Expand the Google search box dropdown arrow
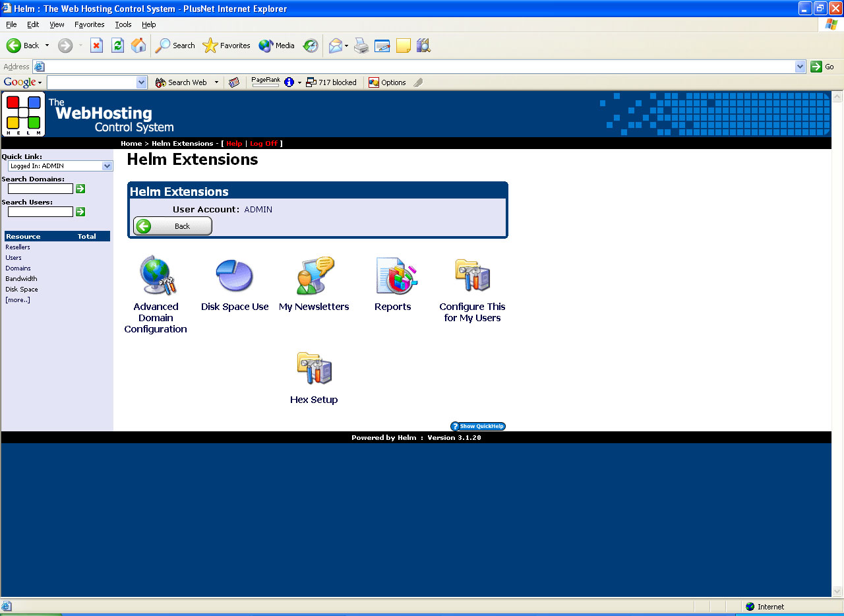The image size is (844, 616). [142, 82]
